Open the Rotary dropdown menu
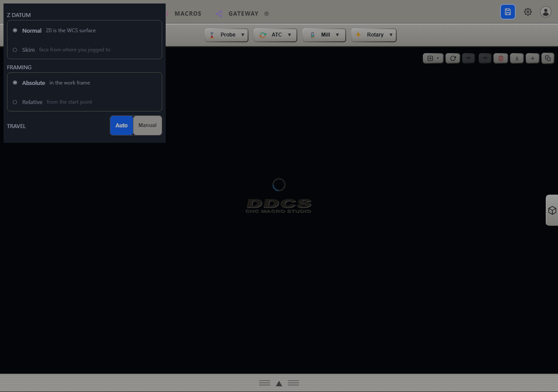 [x=374, y=35]
